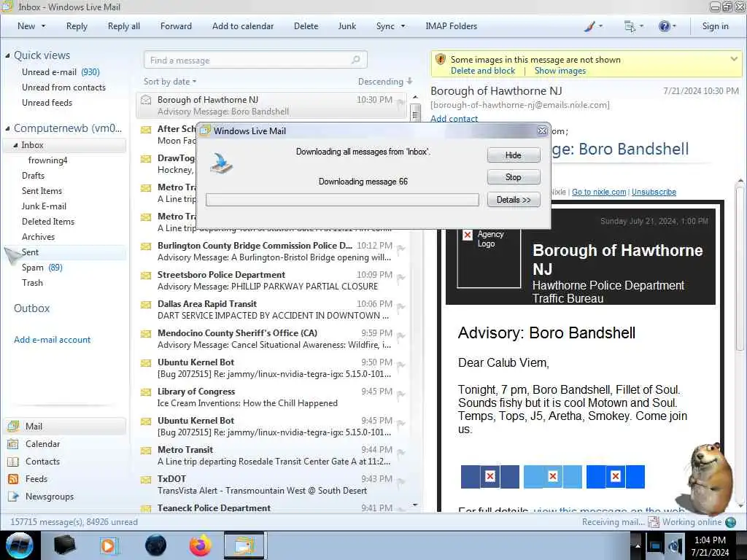Click the download progress bar
The image size is (747, 560).
[x=342, y=200]
